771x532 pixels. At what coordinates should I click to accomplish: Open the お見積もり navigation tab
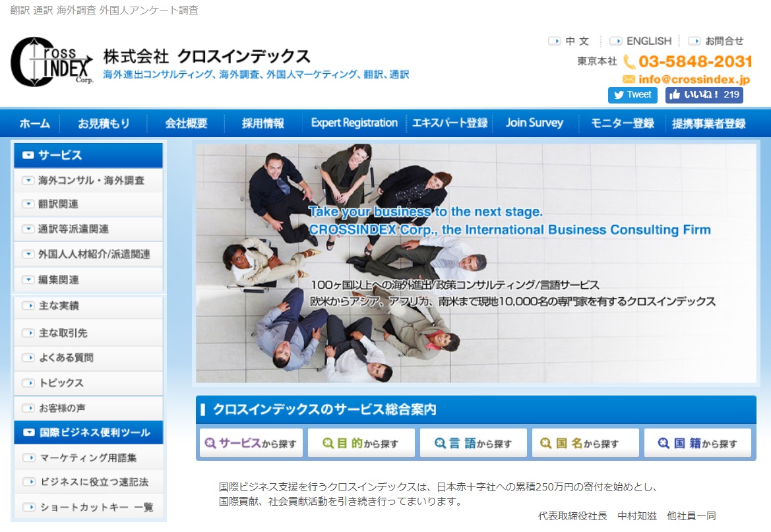click(104, 123)
